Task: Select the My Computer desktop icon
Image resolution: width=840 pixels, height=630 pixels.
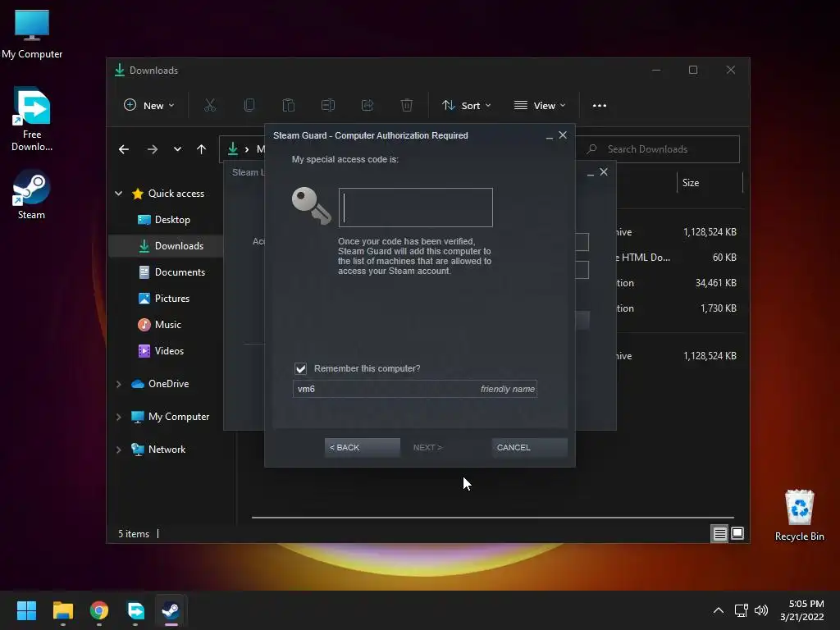Action: [x=32, y=34]
